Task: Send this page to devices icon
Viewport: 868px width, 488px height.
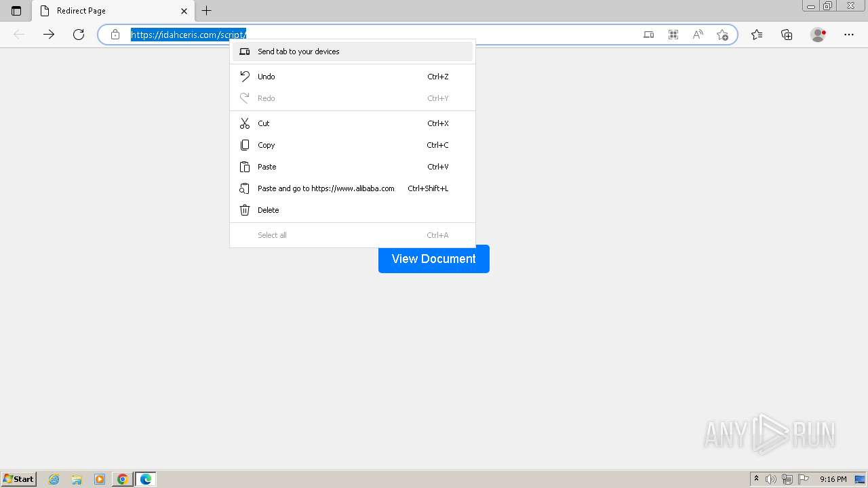Action: (x=649, y=35)
